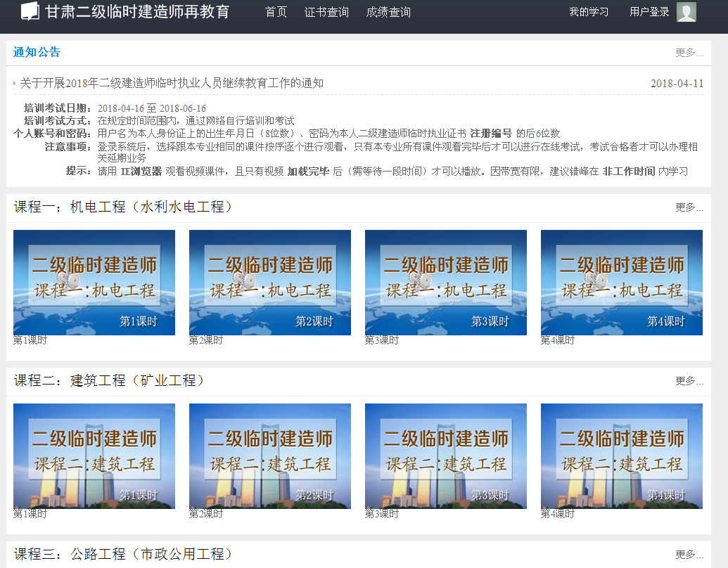The image size is (728, 568).
Task: Click the book logo icon in header
Action: click(x=30, y=11)
